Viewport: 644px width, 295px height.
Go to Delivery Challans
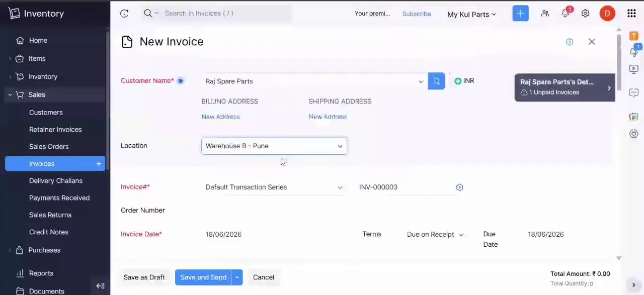point(56,181)
